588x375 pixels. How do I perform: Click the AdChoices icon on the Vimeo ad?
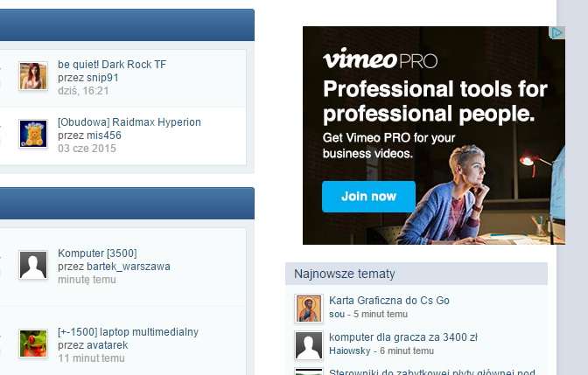click(557, 32)
